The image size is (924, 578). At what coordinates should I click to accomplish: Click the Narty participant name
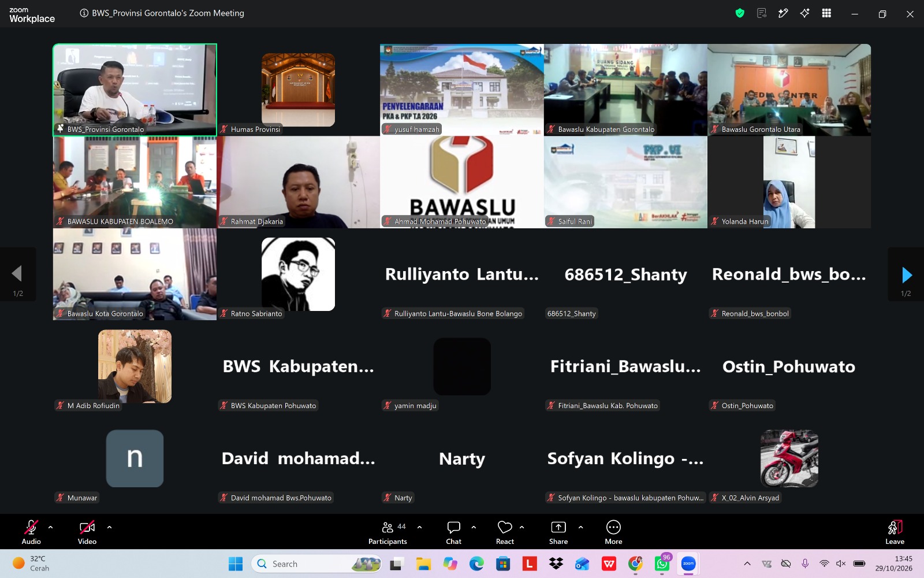coord(462,459)
